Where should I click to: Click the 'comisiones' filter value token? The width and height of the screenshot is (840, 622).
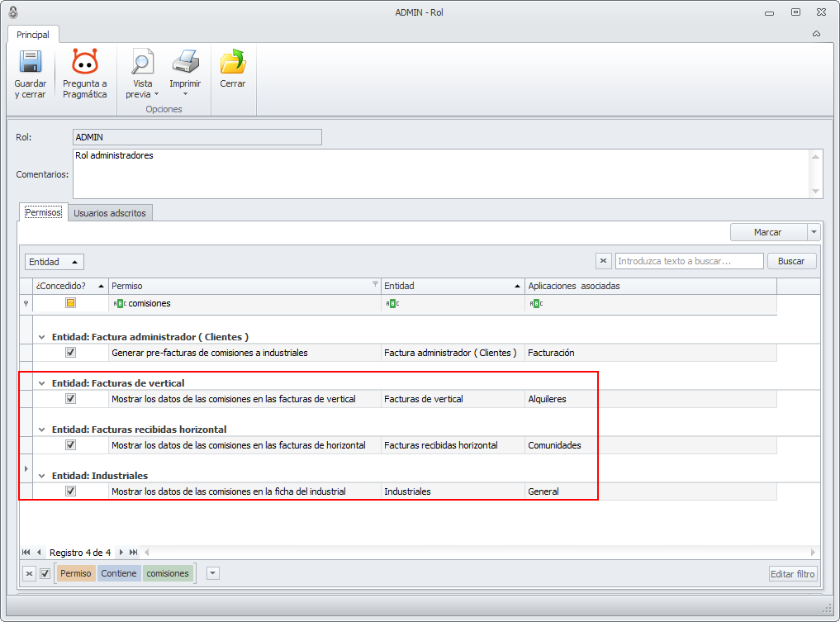tap(168, 573)
